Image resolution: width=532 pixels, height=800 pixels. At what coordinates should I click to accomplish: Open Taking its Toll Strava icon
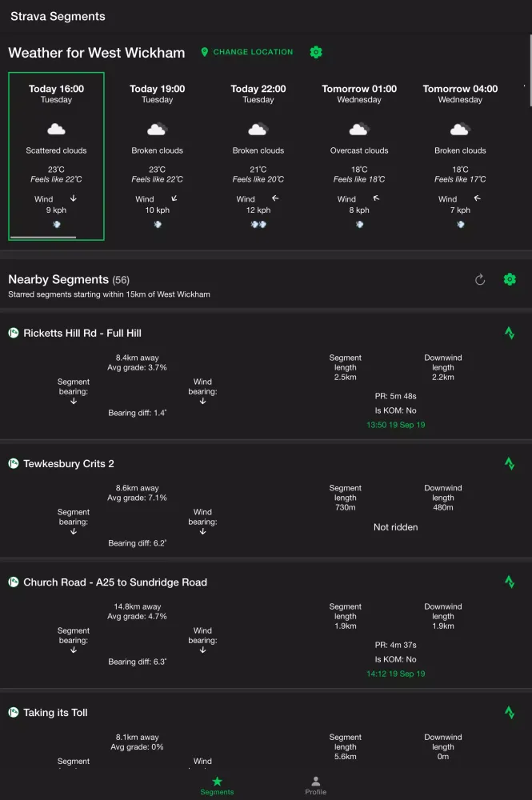pos(510,712)
